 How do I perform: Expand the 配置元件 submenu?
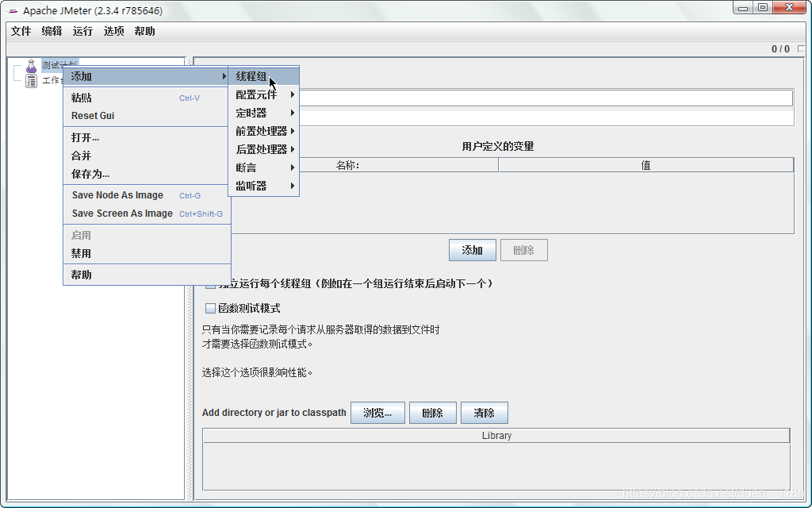263,95
